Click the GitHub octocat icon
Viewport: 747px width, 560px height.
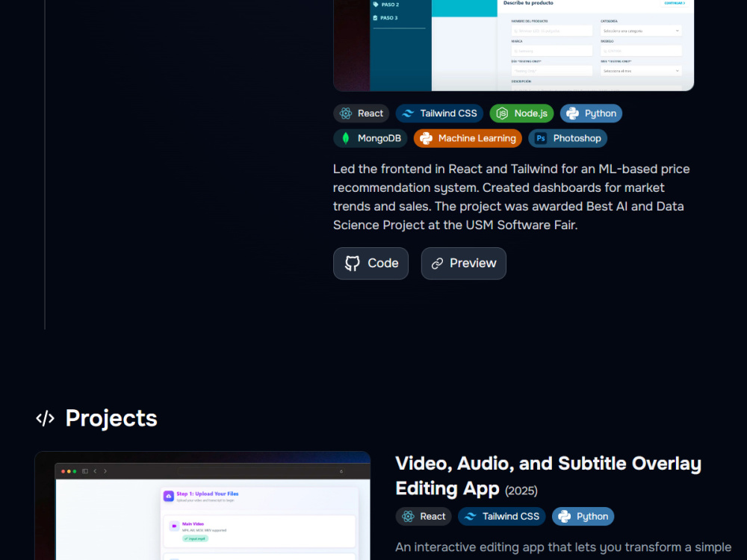tap(353, 264)
